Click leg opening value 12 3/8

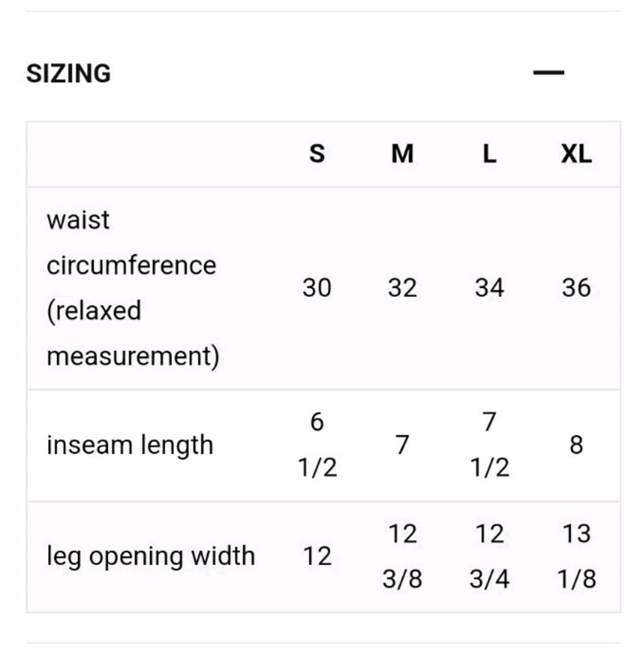pyautogui.click(x=402, y=556)
